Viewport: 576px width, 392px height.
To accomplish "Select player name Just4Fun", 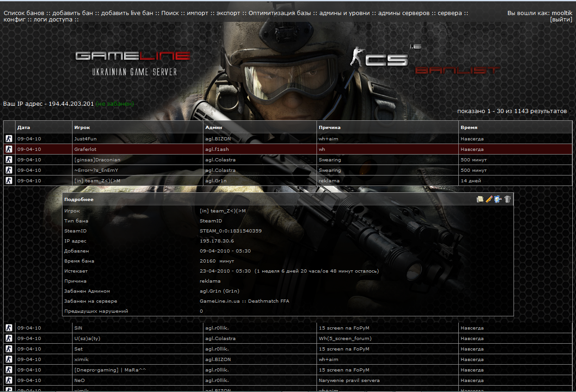I will 85,139.
